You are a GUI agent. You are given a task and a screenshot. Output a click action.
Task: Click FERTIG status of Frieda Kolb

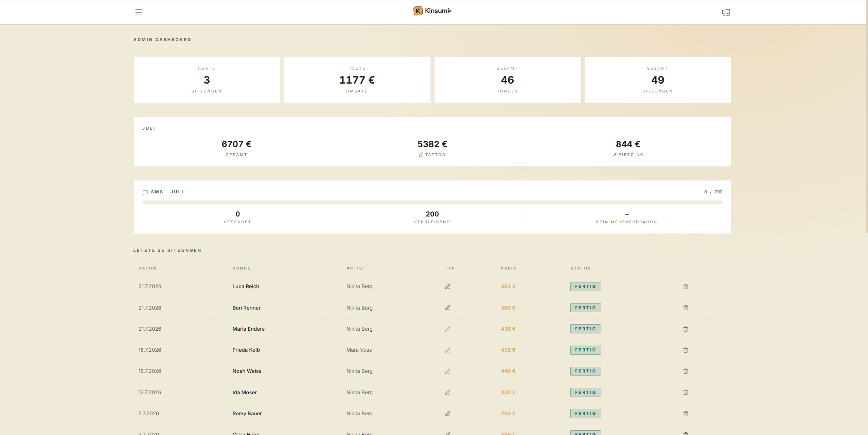click(585, 350)
